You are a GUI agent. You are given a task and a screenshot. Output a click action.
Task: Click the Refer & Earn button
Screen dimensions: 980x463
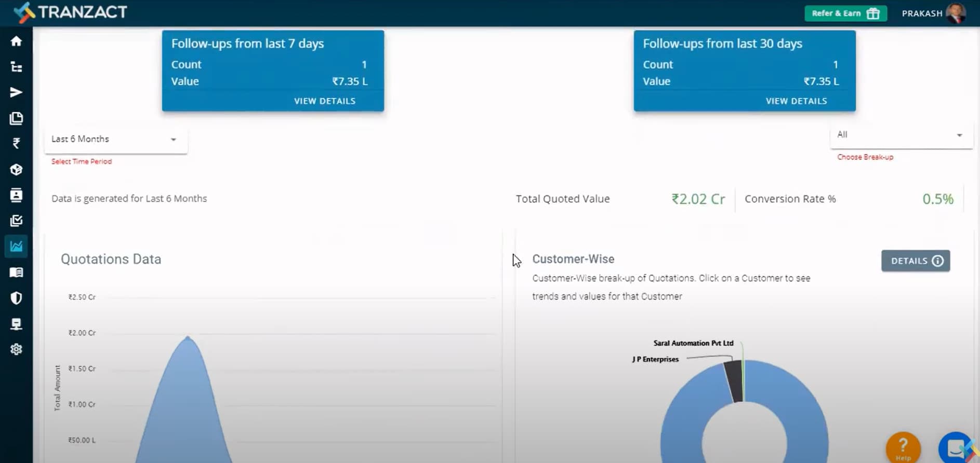(x=845, y=13)
